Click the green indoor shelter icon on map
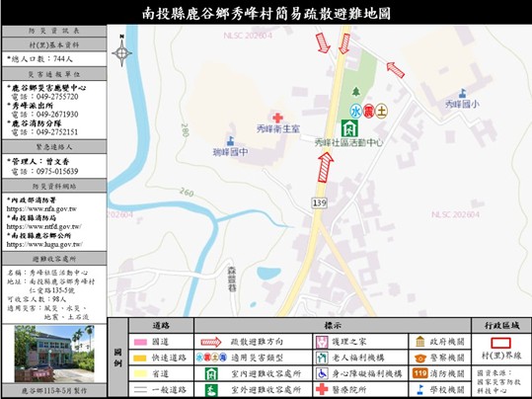 tap(349, 128)
